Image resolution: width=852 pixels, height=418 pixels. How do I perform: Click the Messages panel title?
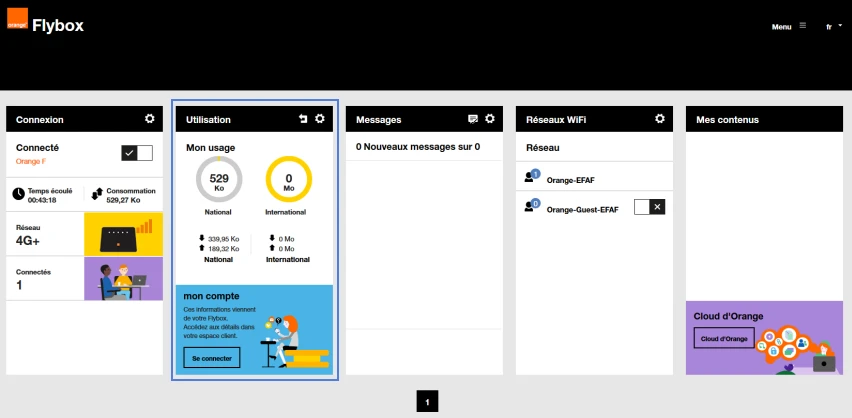(x=379, y=120)
